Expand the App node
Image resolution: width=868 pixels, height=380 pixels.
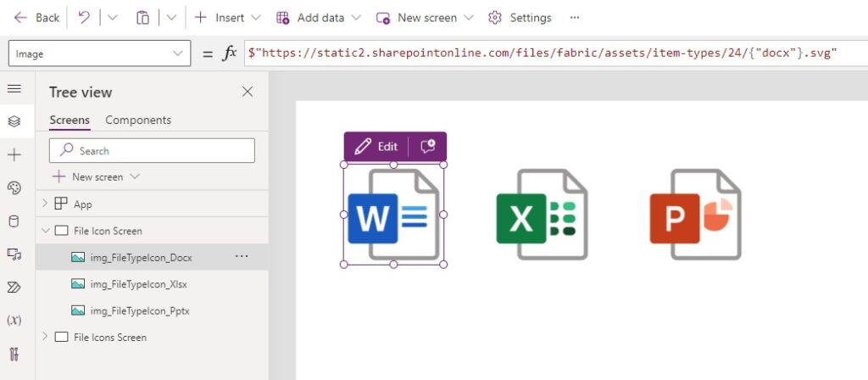click(x=46, y=204)
